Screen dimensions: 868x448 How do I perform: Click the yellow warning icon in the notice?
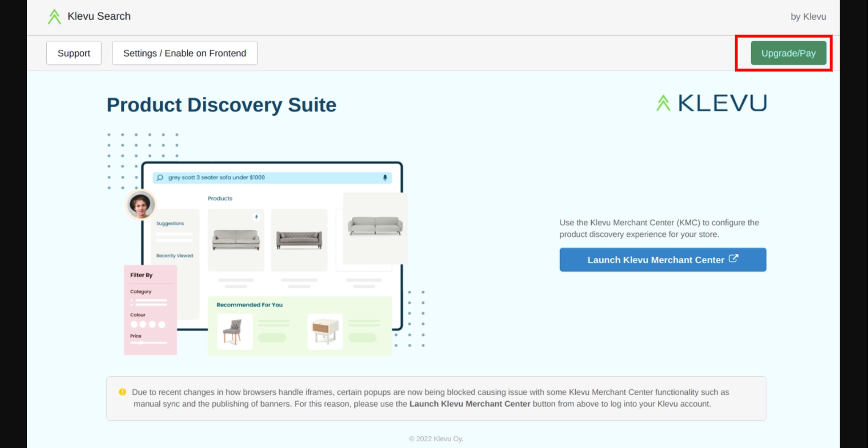123,391
